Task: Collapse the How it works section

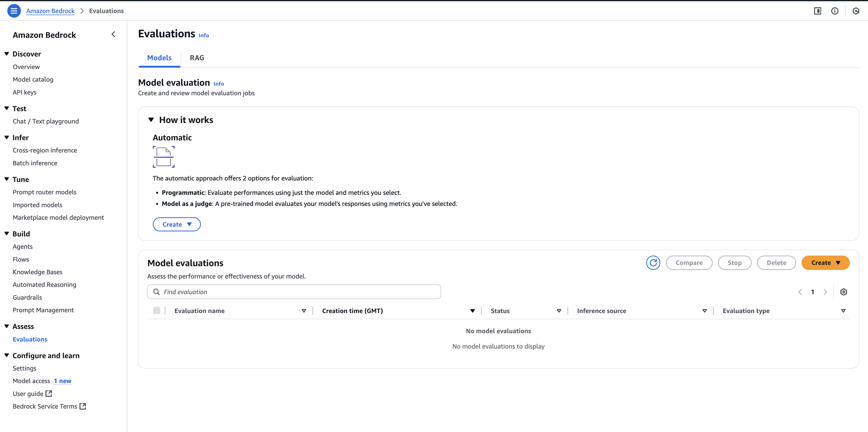Action: tap(151, 120)
